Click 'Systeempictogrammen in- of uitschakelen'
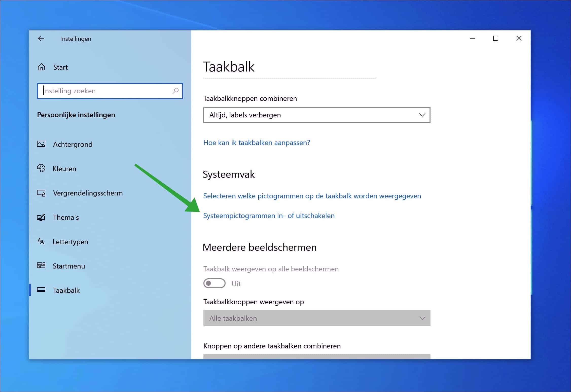 [x=269, y=216]
